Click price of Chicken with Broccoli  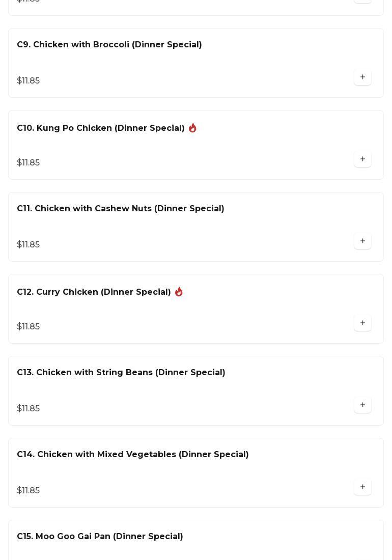tap(29, 81)
